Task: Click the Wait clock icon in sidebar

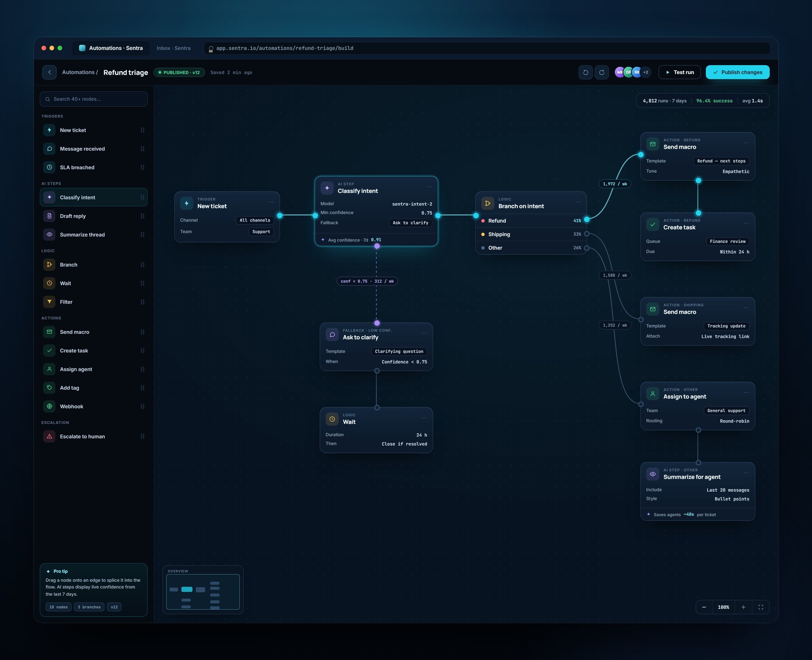Action: point(49,283)
